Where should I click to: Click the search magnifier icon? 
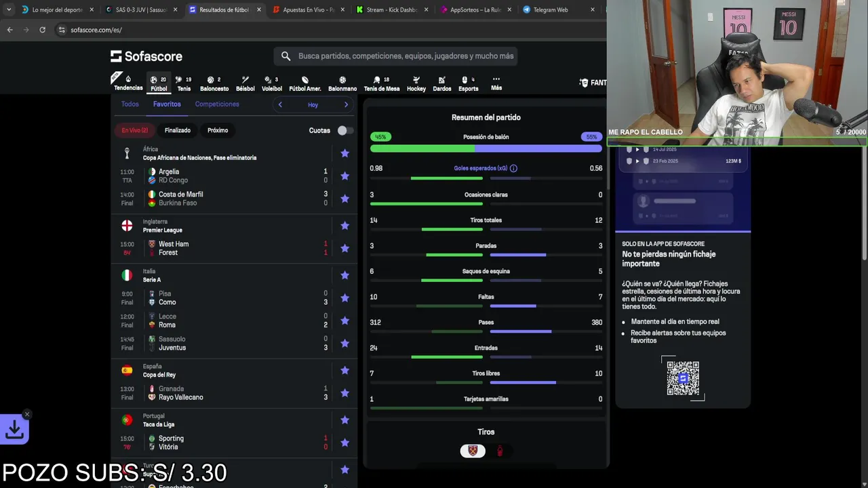[285, 56]
